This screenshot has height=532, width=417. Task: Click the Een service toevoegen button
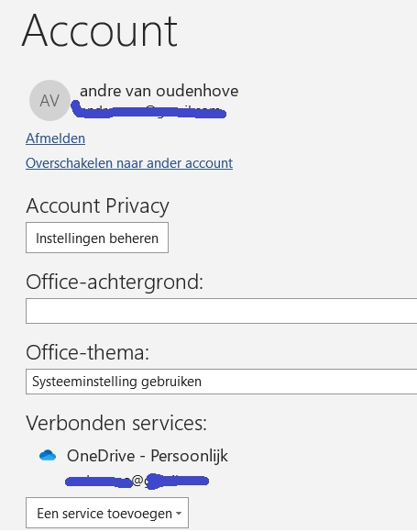point(107,513)
